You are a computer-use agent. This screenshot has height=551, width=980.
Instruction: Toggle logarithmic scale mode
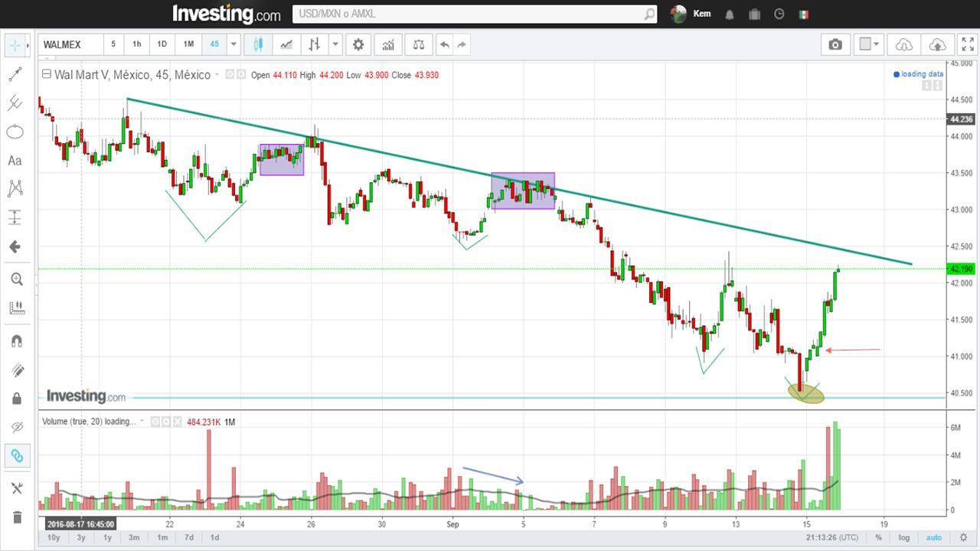coord(904,537)
